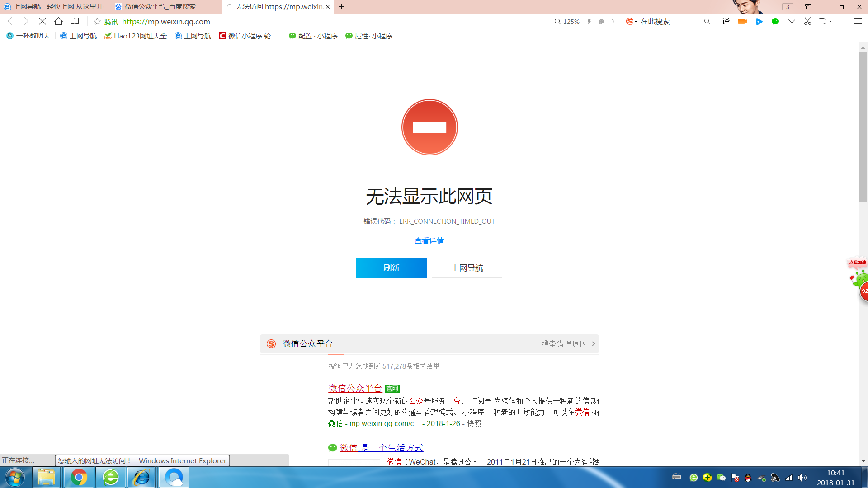Click the magnifier search button
The height and width of the screenshot is (488, 868).
click(707, 21)
